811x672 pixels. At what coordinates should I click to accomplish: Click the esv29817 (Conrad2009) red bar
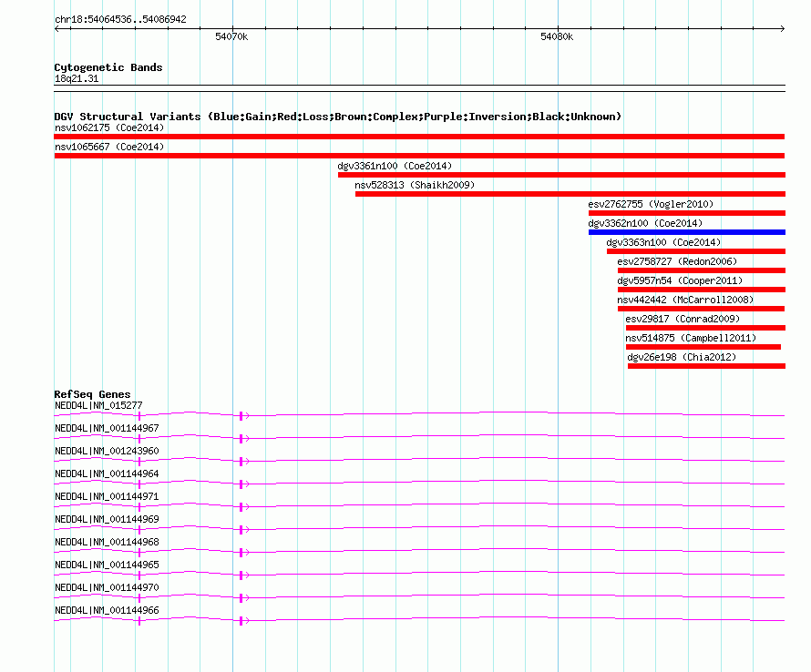pos(705,328)
